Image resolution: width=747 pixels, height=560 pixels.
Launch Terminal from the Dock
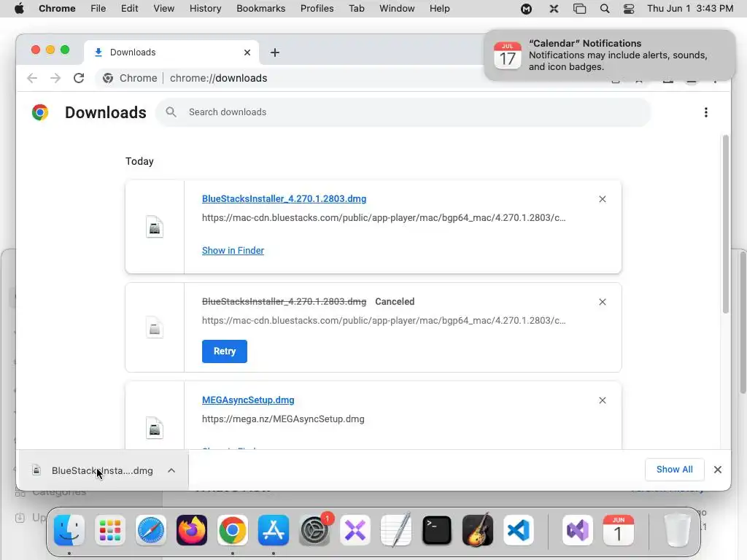click(x=437, y=530)
